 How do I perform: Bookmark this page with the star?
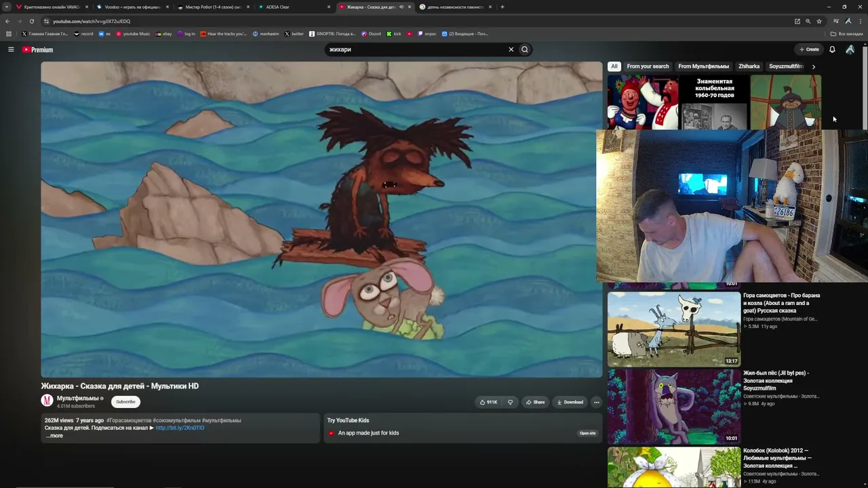tap(818, 21)
